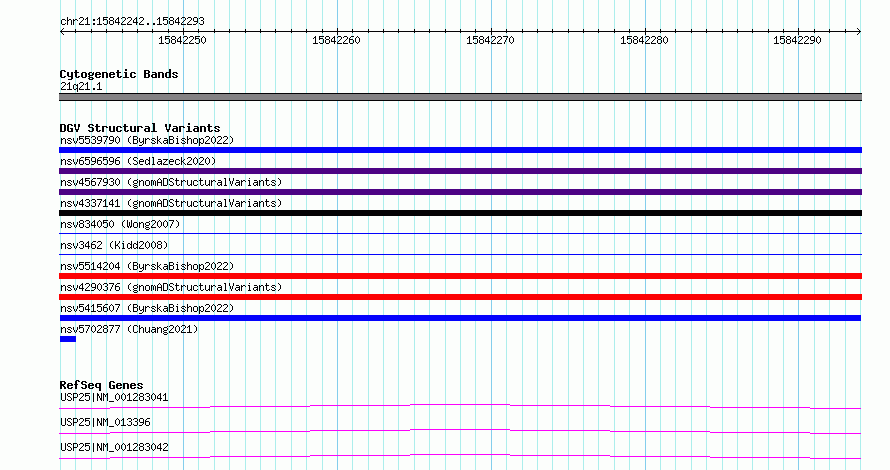Open variant nsv6596596 (Sedlazeck2020) label
The image size is (890, 470).
coord(138,161)
